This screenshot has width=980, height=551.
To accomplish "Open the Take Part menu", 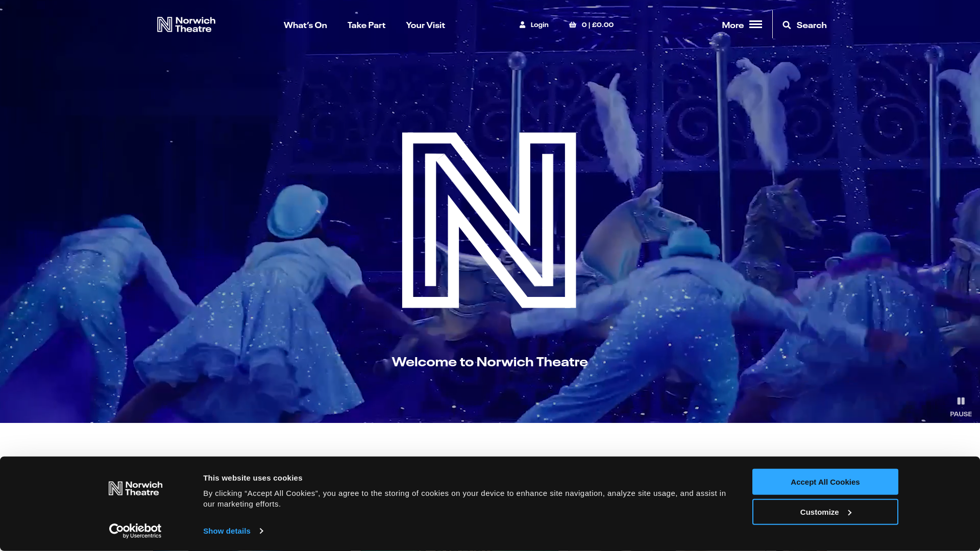I will coord(366,25).
